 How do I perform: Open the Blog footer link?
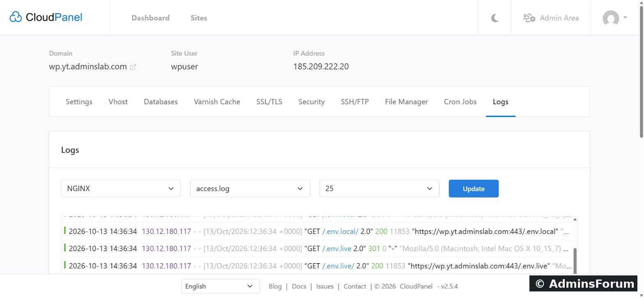275,287
